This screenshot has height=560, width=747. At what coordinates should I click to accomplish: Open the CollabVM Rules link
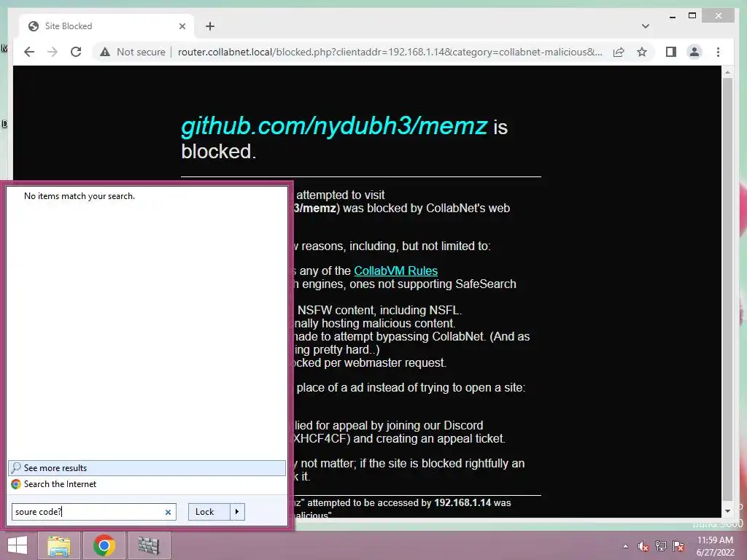tap(395, 271)
